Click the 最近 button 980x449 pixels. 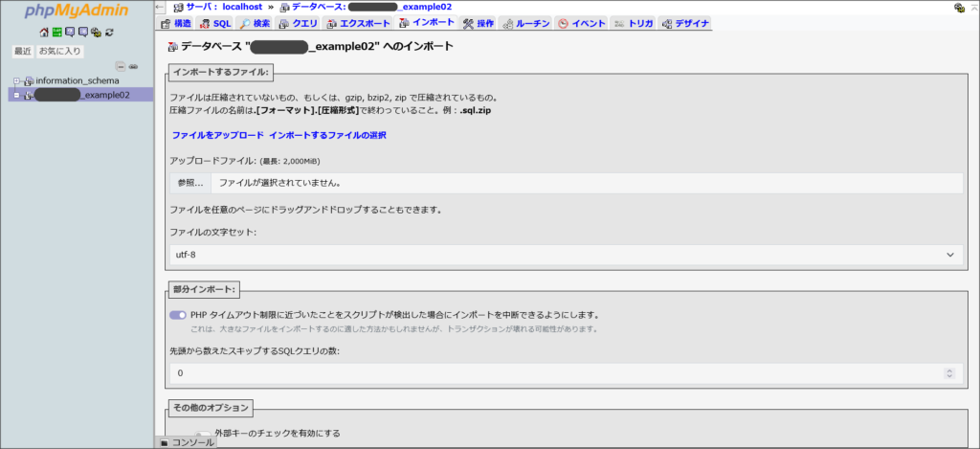(x=23, y=52)
